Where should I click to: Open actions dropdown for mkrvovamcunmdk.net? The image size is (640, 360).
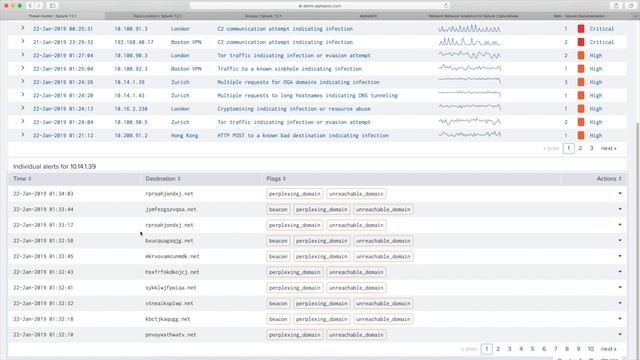point(620,256)
